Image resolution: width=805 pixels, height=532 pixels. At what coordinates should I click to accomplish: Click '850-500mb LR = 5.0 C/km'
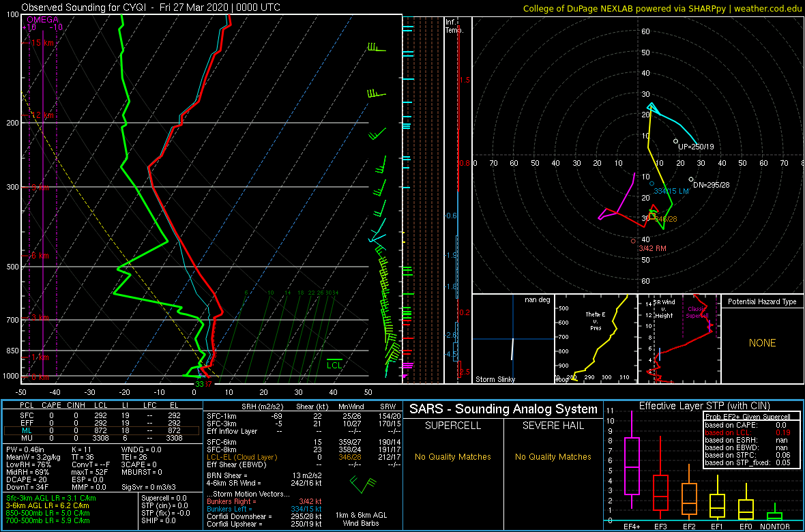tap(48, 512)
